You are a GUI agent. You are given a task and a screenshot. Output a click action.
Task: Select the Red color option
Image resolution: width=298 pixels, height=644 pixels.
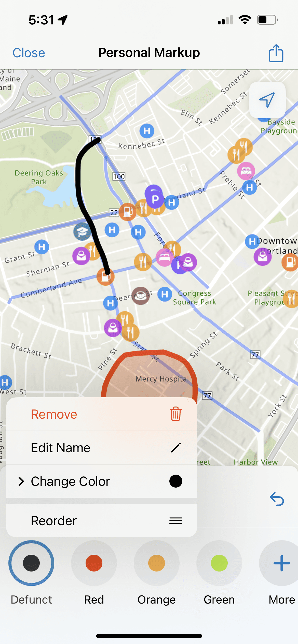tap(94, 563)
